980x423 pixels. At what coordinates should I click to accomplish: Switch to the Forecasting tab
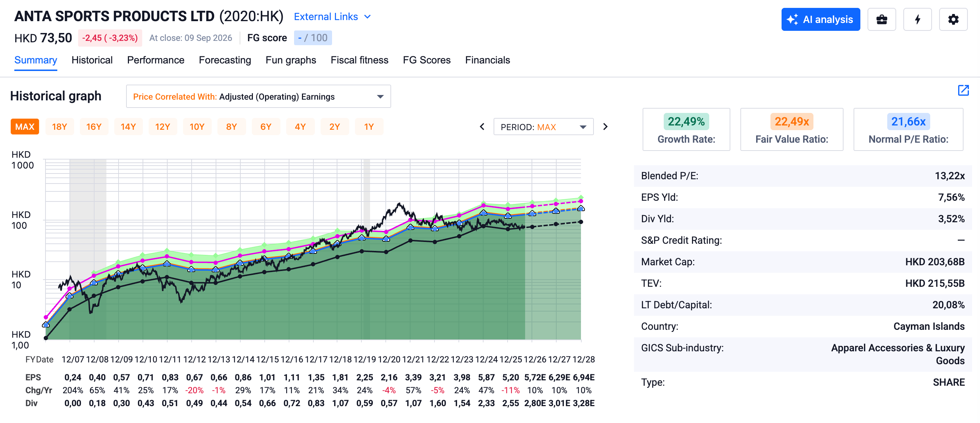[x=225, y=60]
